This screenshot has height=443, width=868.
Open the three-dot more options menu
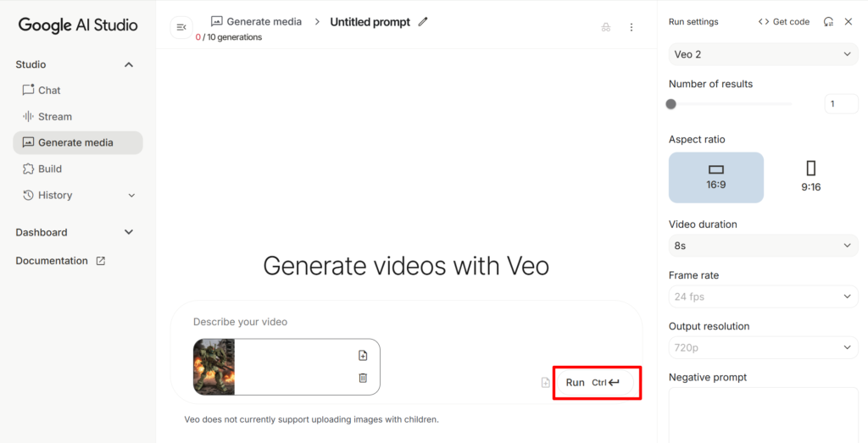coord(631,27)
